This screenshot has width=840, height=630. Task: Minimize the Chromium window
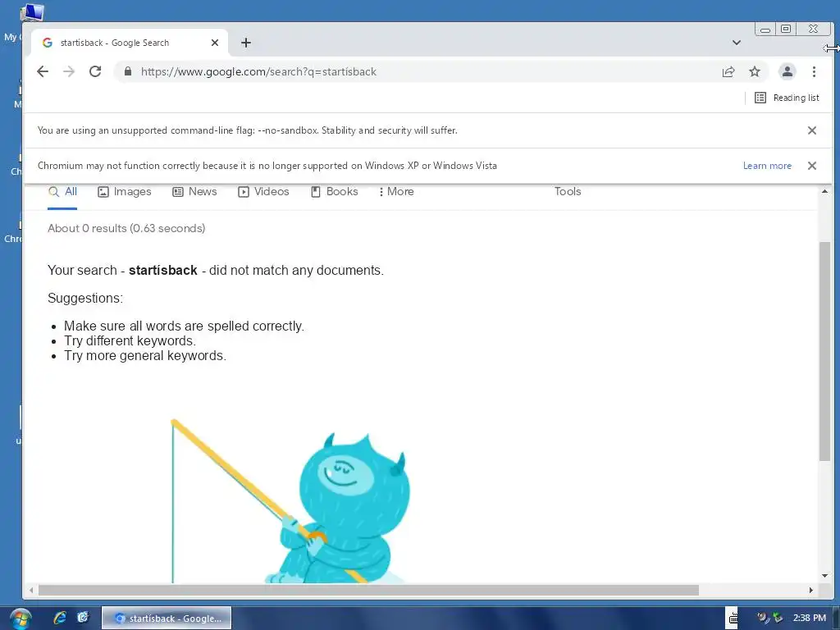(x=765, y=29)
